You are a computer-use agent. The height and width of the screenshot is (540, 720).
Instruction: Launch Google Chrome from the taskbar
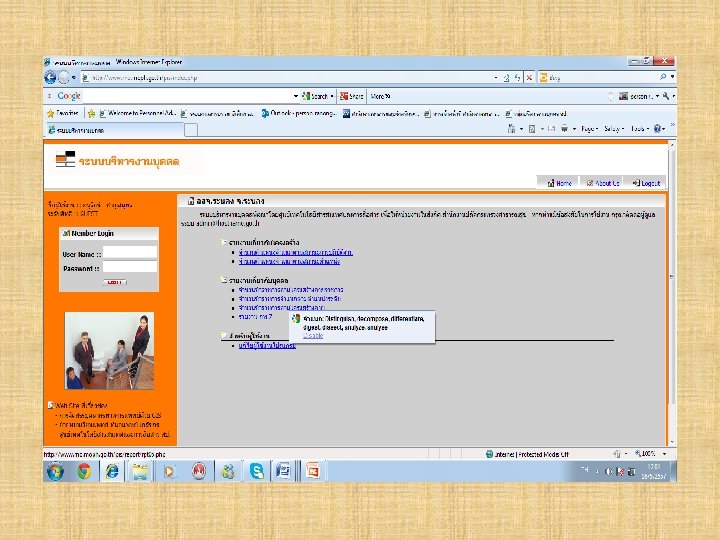pos(84,471)
